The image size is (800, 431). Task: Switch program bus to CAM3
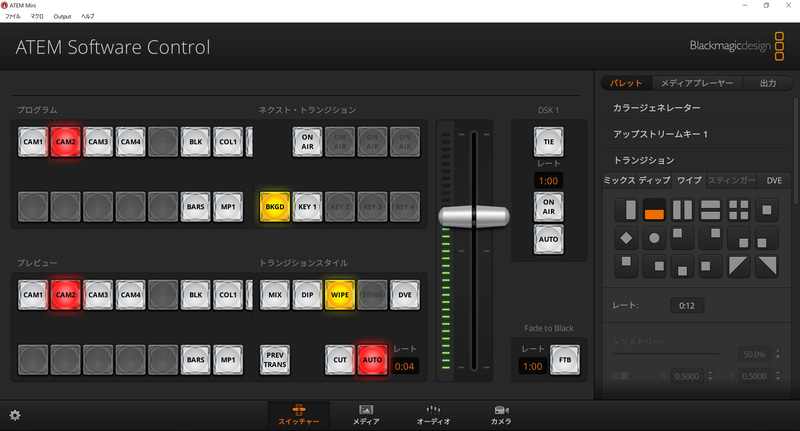click(98, 142)
